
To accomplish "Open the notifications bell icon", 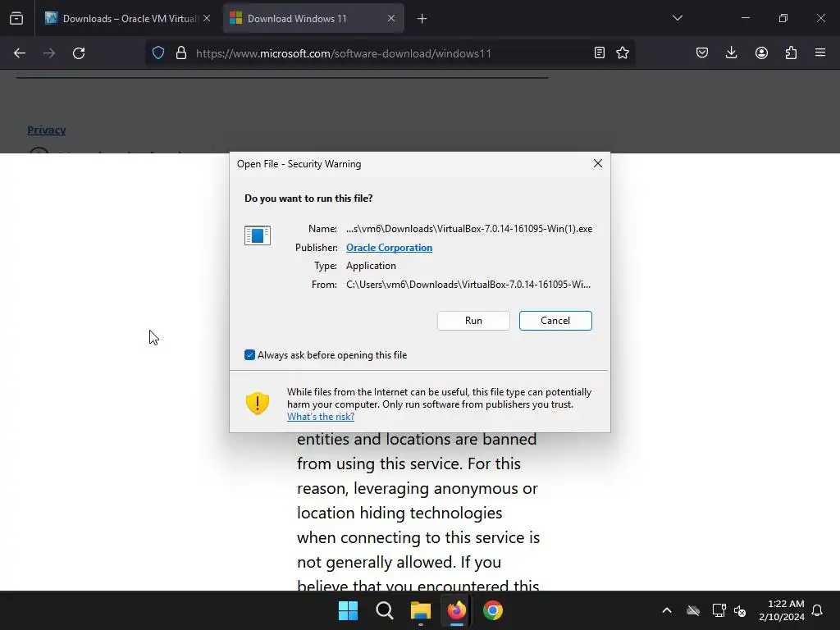I will coord(818,610).
